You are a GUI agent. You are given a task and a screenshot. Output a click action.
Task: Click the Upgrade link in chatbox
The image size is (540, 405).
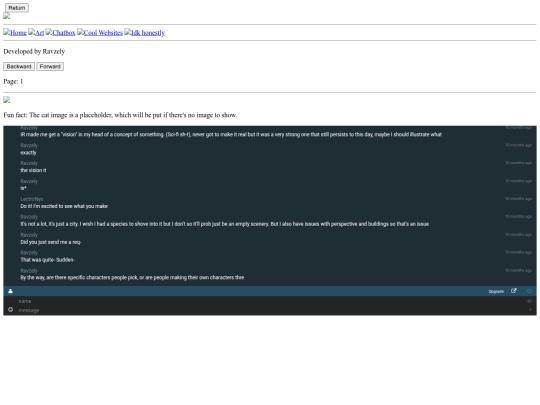click(x=496, y=291)
